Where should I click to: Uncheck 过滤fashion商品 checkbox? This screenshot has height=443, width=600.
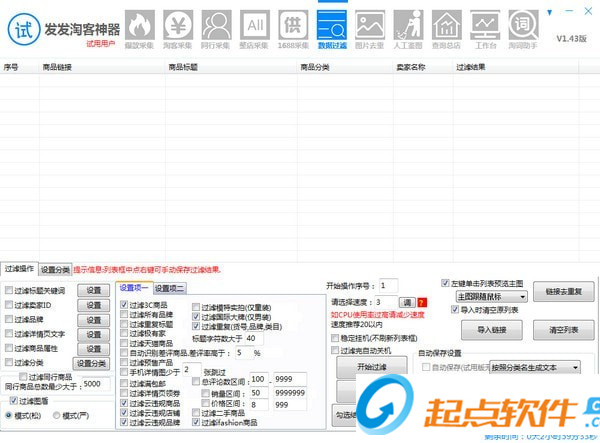click(x=196, y=422)
